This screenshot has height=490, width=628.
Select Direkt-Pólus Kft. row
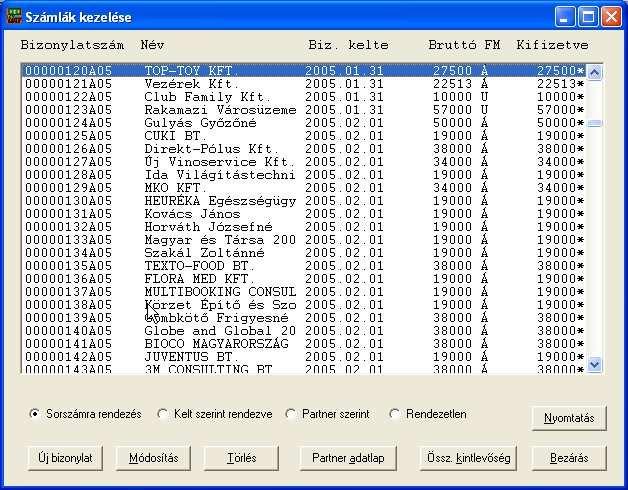coord(304,149)
